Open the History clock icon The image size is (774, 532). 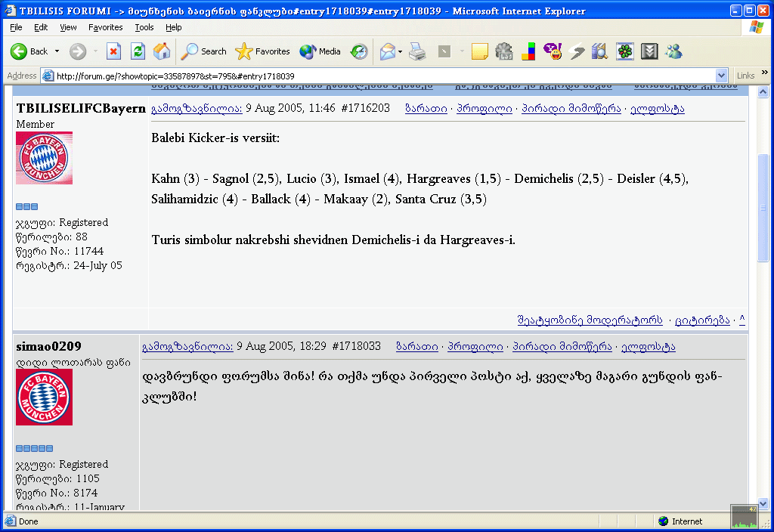[359, 51]
